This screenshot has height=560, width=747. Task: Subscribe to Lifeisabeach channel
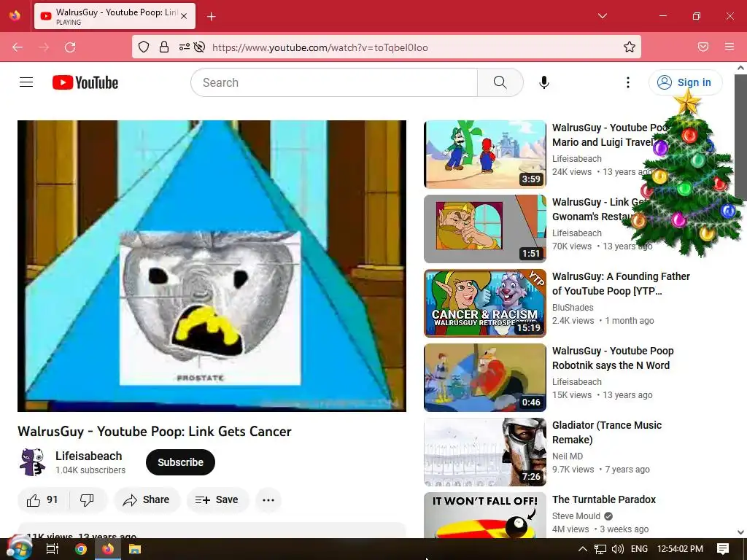click(x=181, y=462)
